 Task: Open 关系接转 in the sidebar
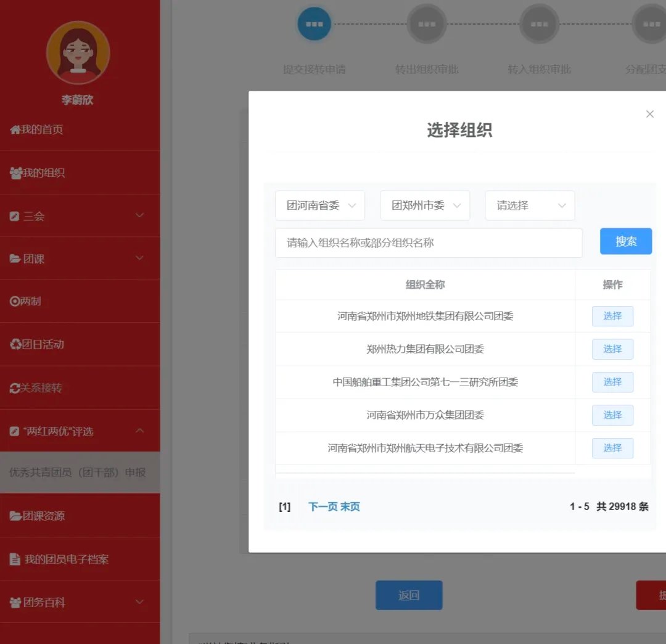[37, 388]
